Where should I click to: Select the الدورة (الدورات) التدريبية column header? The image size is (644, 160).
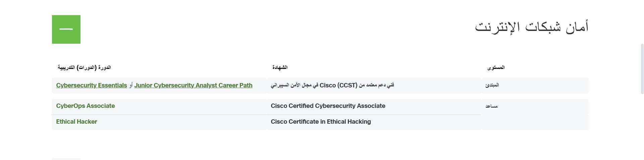(x=84, y=68)
